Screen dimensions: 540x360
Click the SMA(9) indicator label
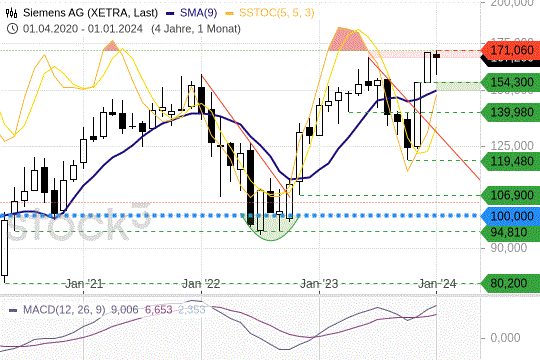199,13
